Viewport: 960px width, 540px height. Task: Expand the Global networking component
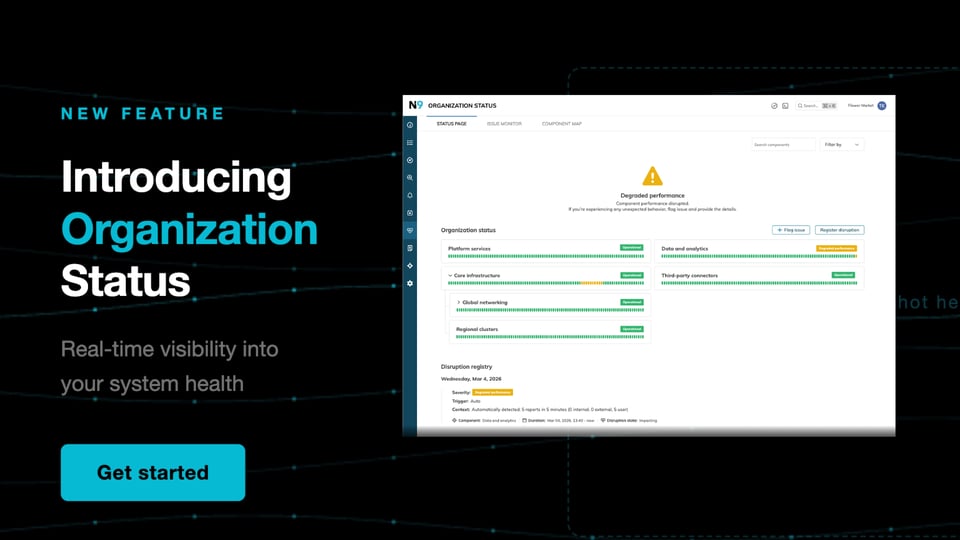click(458, 302)
